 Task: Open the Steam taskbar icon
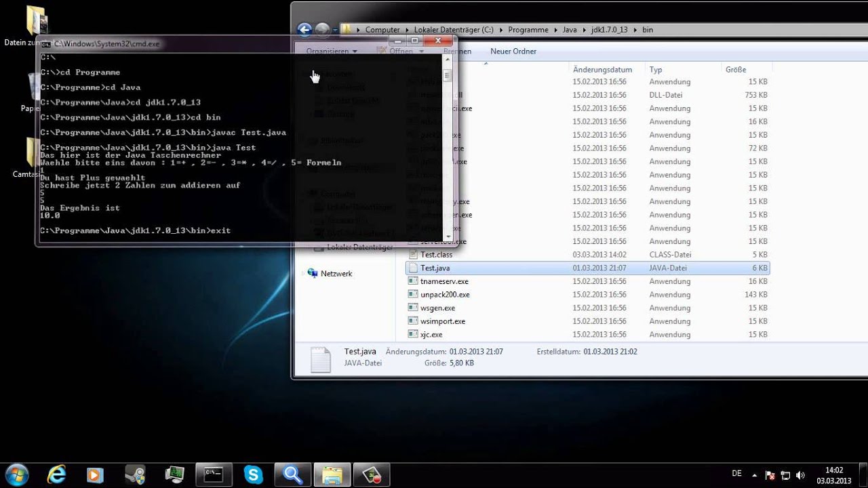coord(134,474)
